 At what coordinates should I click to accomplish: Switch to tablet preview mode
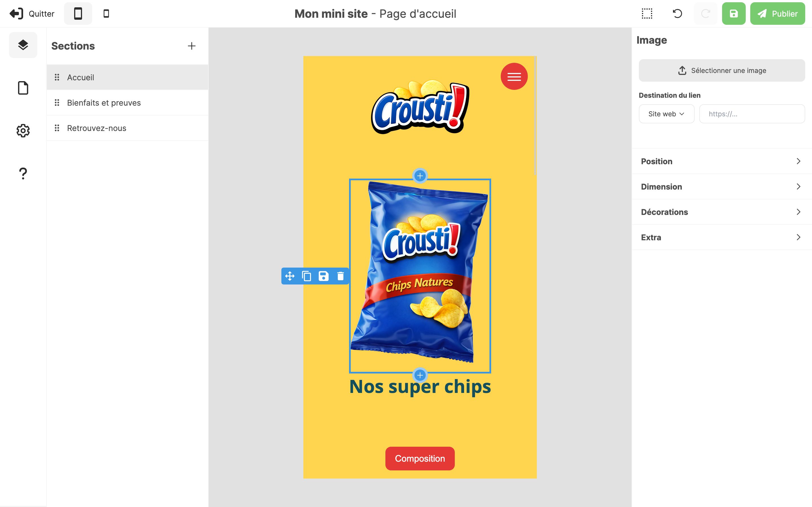click(x=78, y=14)
